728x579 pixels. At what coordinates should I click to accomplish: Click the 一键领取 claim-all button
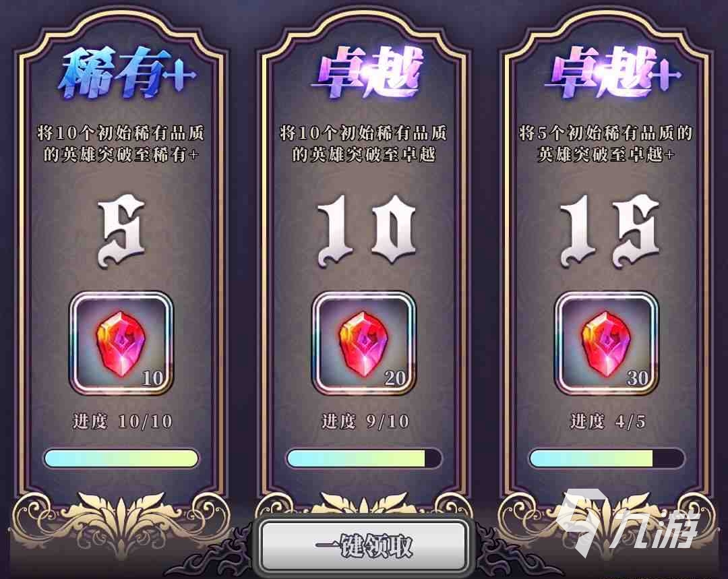click(x=363, y=545)
